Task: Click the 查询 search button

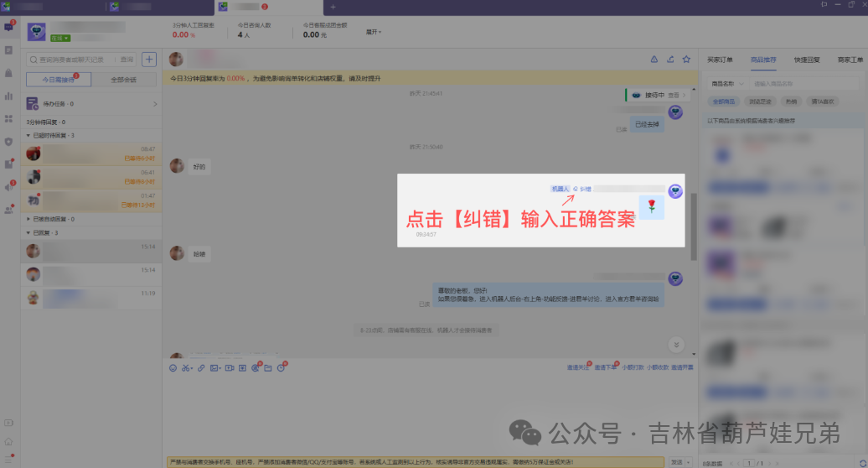Action: (x=127, y=60)
